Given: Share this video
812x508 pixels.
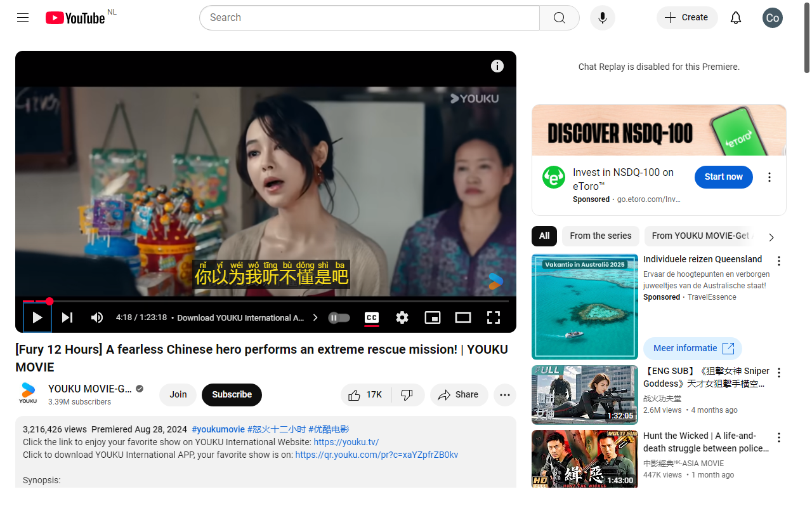Looking at the screenshot, I should 459,395.
